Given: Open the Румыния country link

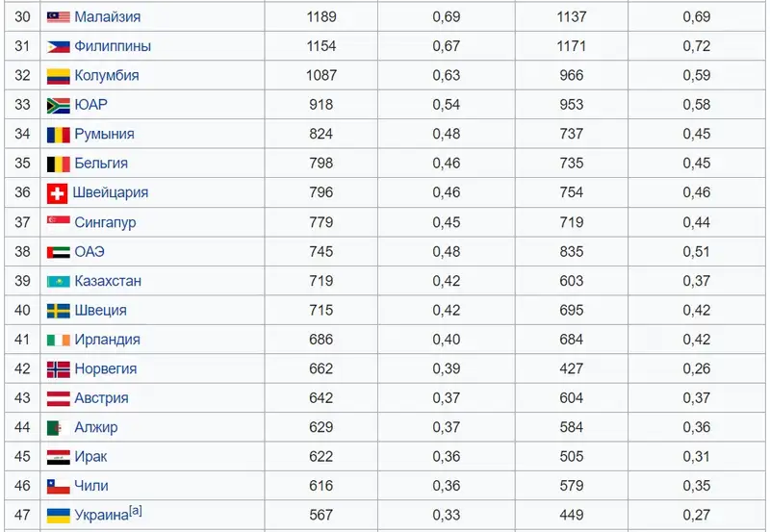Looking at the screenshot, I should pos(104,135).
